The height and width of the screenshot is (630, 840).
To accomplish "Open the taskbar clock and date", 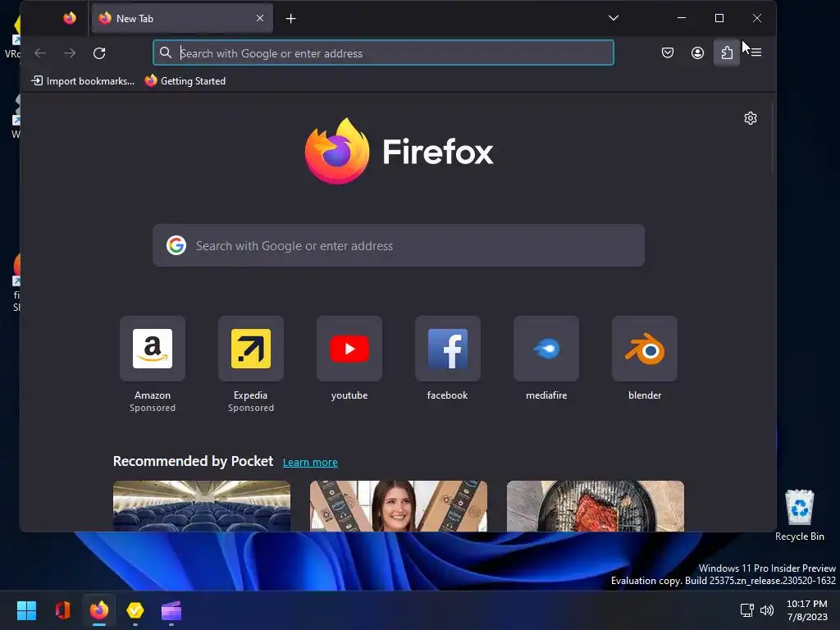I will tap(807, 610).
